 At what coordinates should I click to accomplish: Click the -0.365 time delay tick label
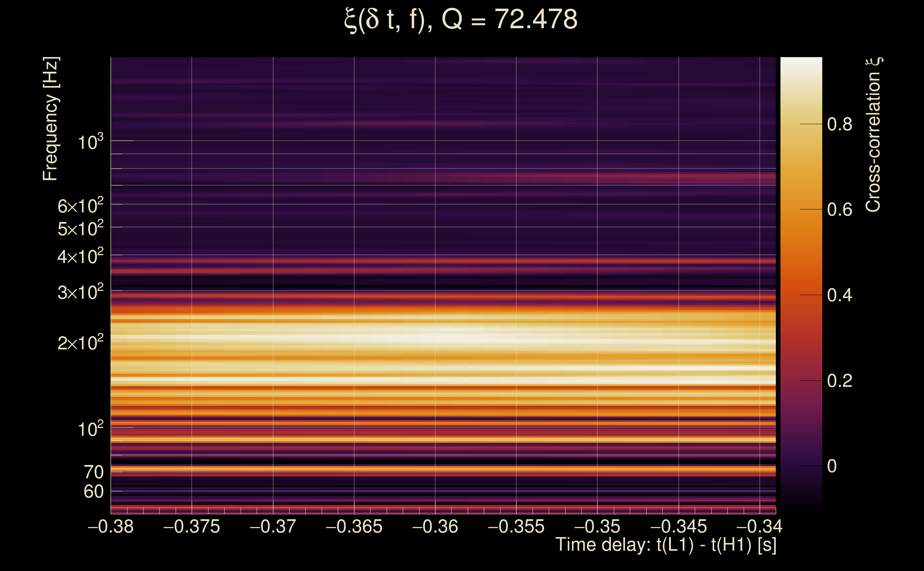point(354,526)
